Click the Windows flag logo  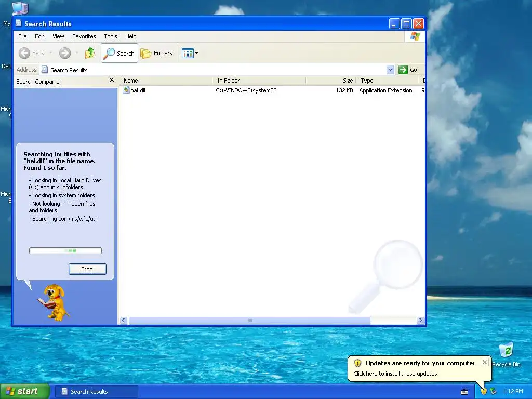point(415,36)
